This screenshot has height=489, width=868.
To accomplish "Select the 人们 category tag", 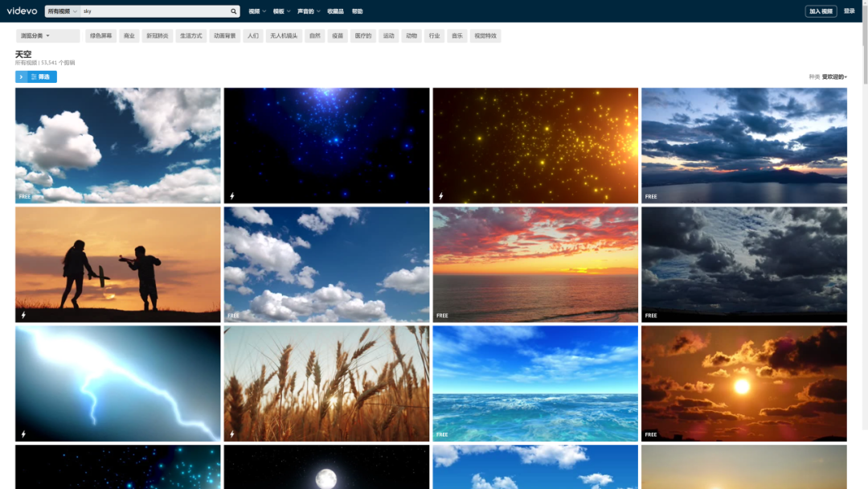I will click(253, 36).
